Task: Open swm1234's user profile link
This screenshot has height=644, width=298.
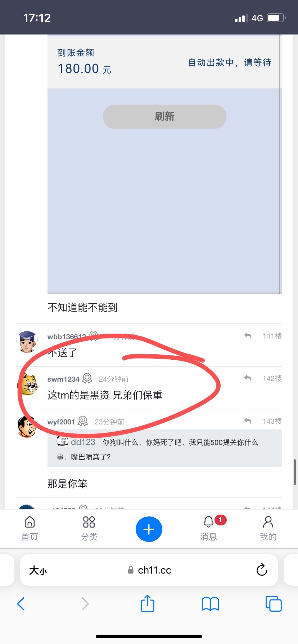Action: click(63, 379)
